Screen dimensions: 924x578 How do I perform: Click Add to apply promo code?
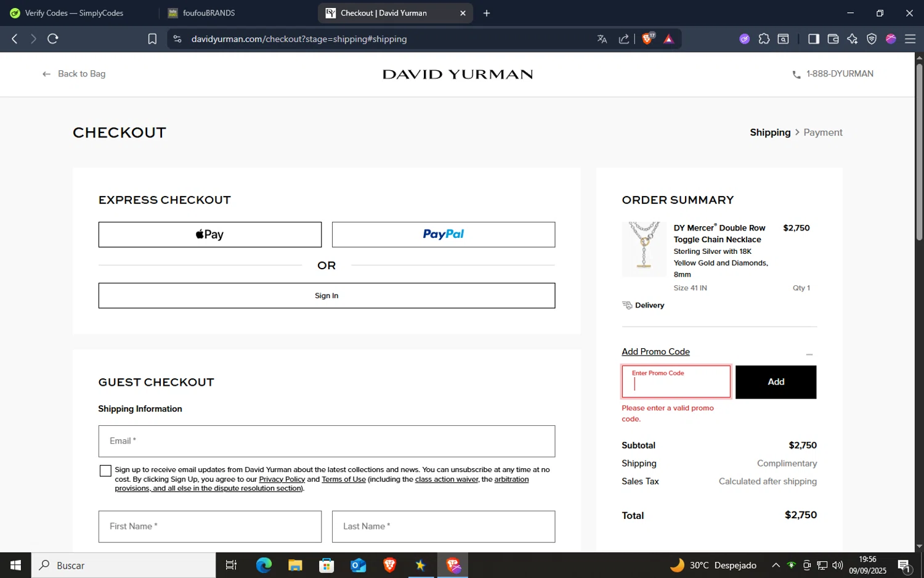776,382
